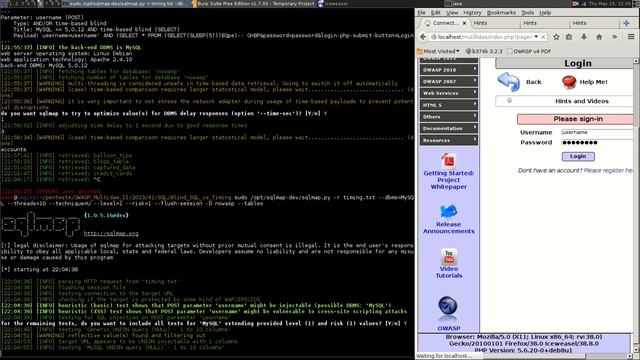Focus the Password input field

click(597, 142)
